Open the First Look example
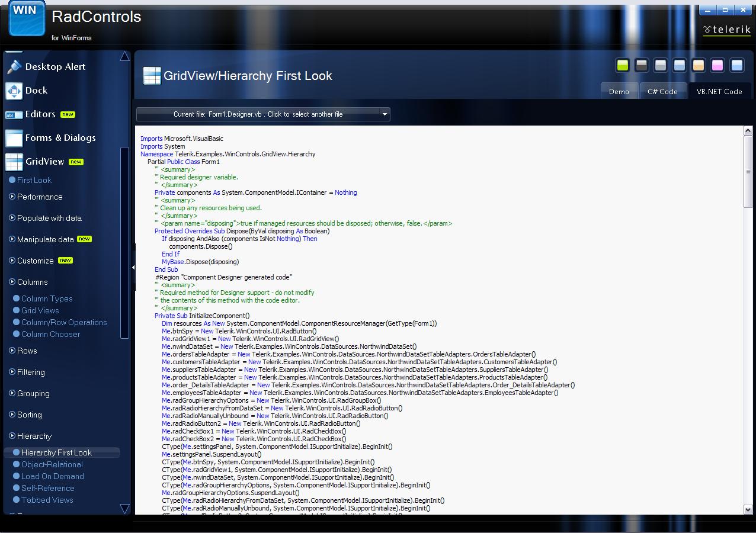This screenshot has height=533, width=756. (x=34, y=180)
